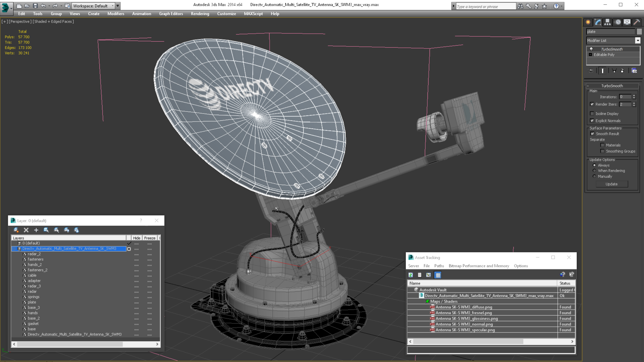644x362 pixels.
Task: Click the New Scene icon
Action: (x=19, y=6)
